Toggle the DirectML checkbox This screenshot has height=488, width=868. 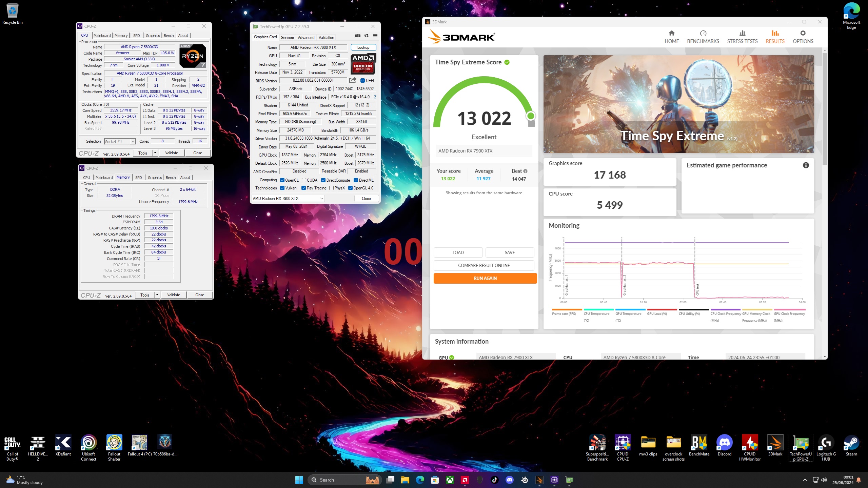click(x=356, y=180)
